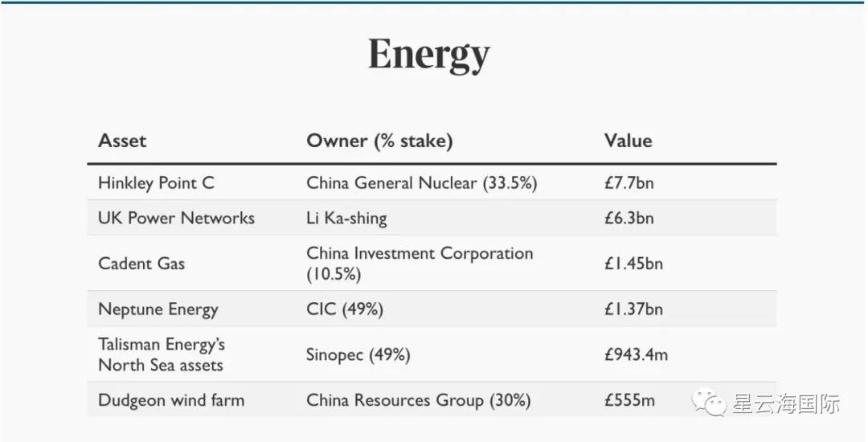
Task: Select Talisman Energy's North Sea assets
Action: click(162, 354)
